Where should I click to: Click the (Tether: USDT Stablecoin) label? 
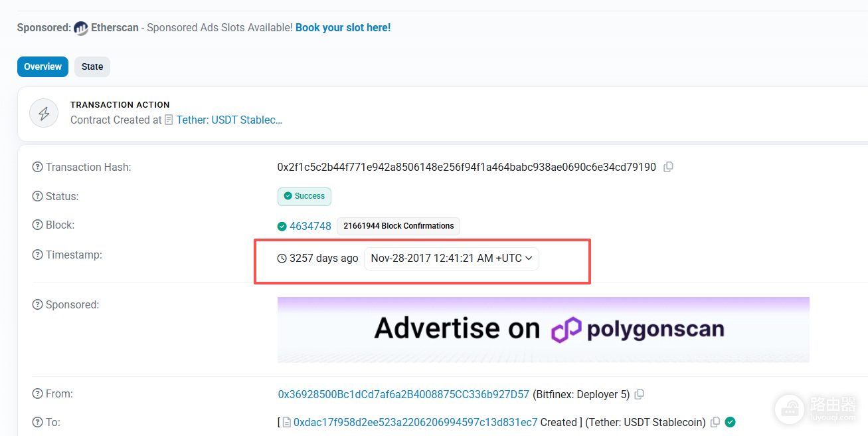pos(644,423)
